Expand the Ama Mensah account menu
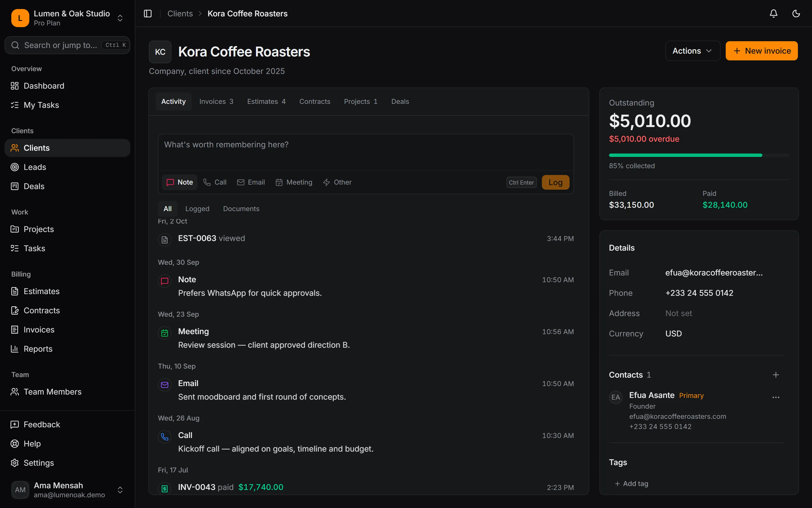The image size is (812, 508). (67, 490)
